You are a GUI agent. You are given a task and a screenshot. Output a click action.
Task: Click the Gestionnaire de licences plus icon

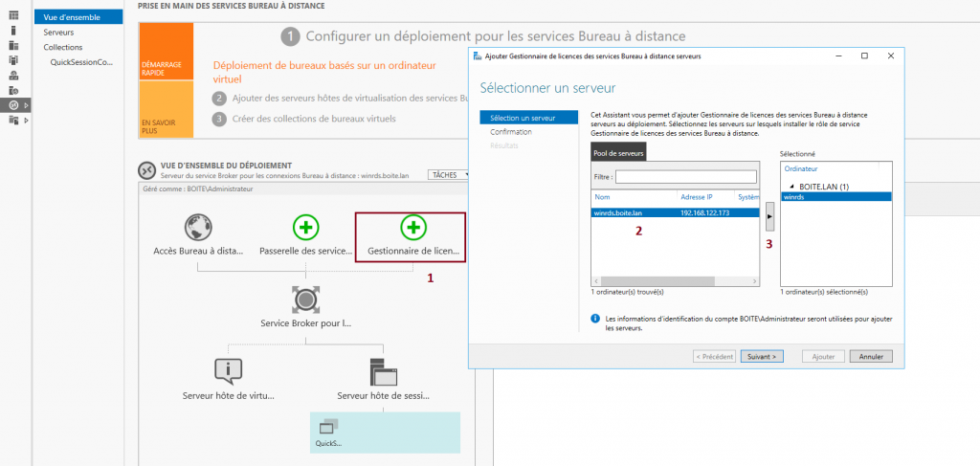point(412,228)
